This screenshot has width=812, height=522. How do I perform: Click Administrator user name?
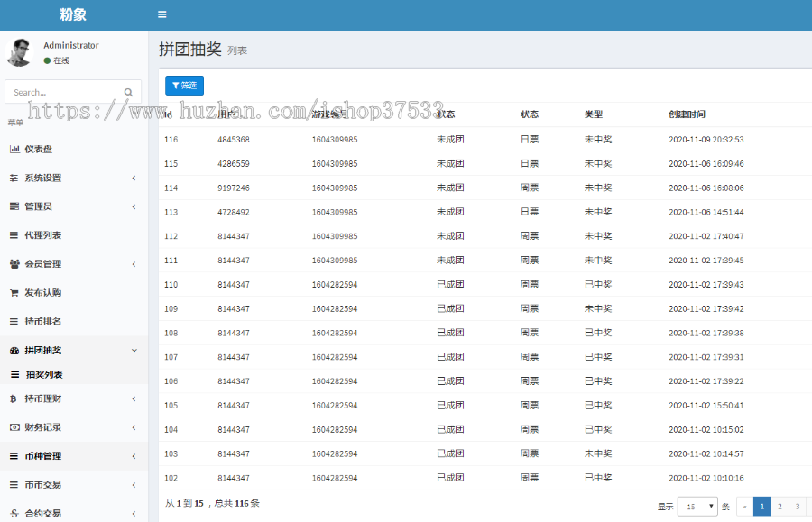(x=71, y=45)
